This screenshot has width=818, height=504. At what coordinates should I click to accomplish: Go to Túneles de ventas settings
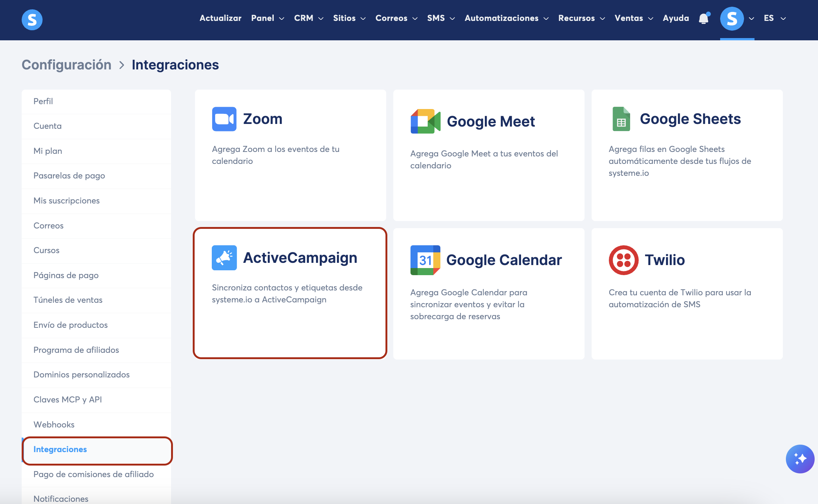[96, 300]
